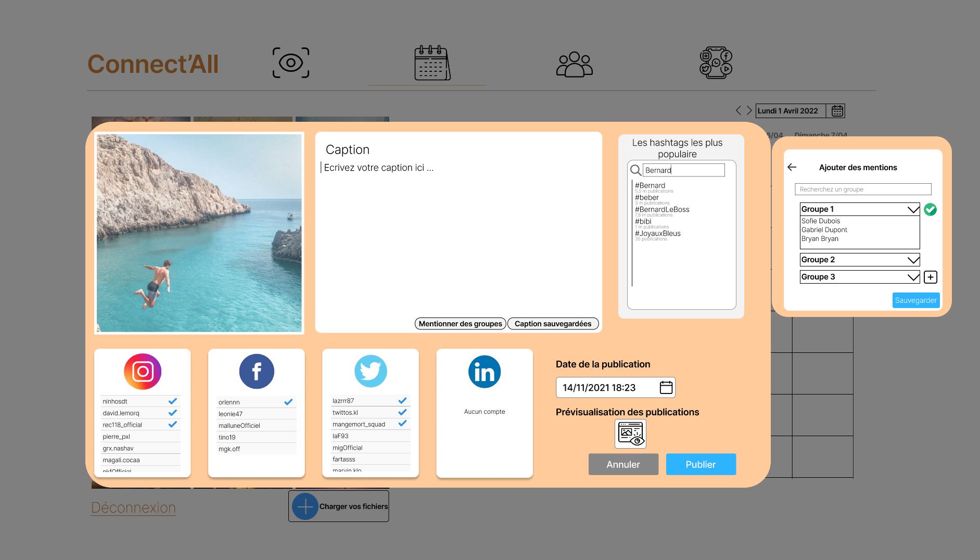980x560 pixels.
Task: Click the Facebook logo
Action: point(257,372)
